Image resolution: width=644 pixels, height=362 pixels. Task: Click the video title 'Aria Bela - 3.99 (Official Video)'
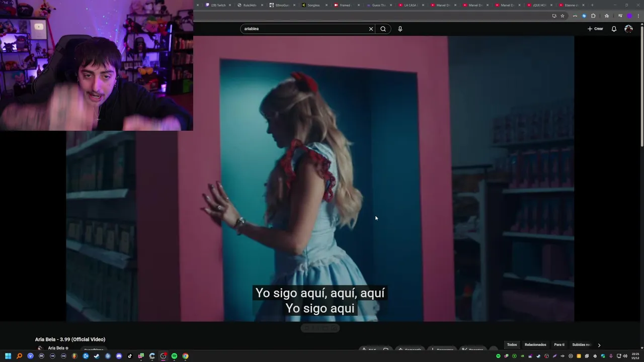pos(70,339)
